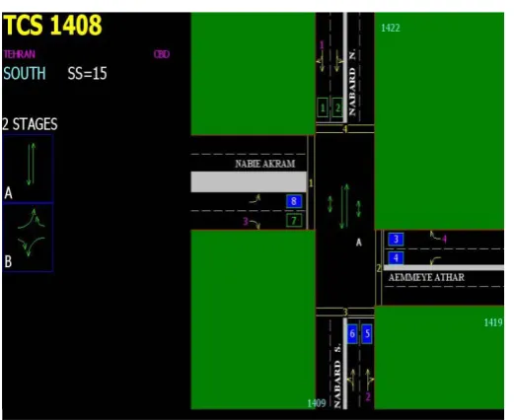Click the AEMMEYE ATHAR street name

tap(426, 277)
